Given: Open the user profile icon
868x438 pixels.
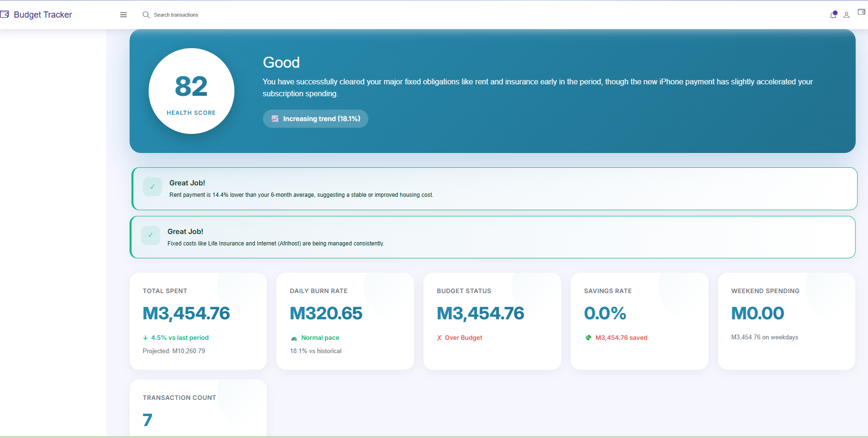Looking at the screenshot, I should click(x=847, y=15).
